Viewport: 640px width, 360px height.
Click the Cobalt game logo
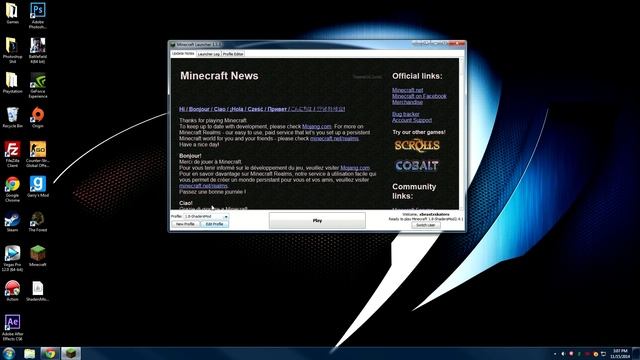click(417, 165)
